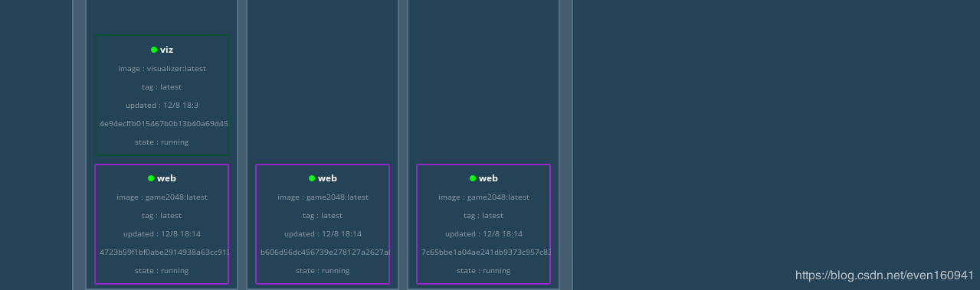Click the 'state : running' line in the card with ID b606d56d
This screenshot has height=290, width=980.
(323, 271)
